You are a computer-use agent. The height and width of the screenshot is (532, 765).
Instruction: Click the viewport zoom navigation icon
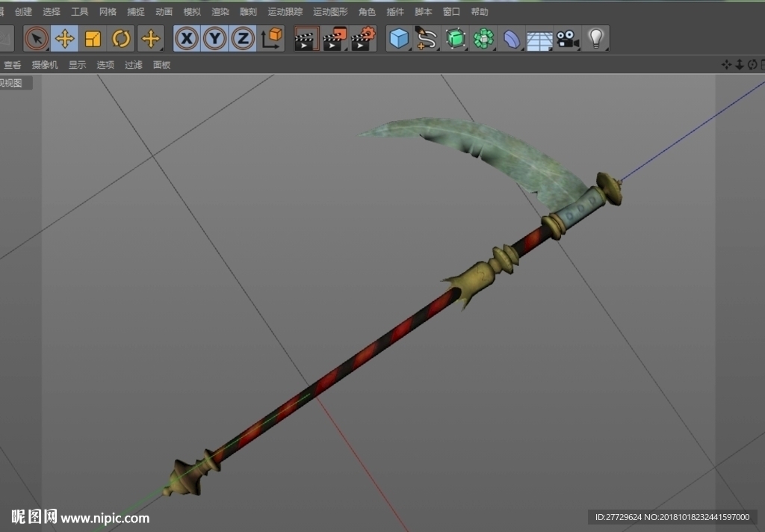pos(740,64)
